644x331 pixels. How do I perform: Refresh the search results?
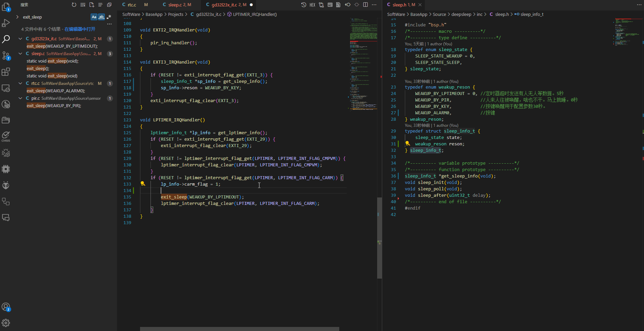pyautogui.click(x=74, y=5)
